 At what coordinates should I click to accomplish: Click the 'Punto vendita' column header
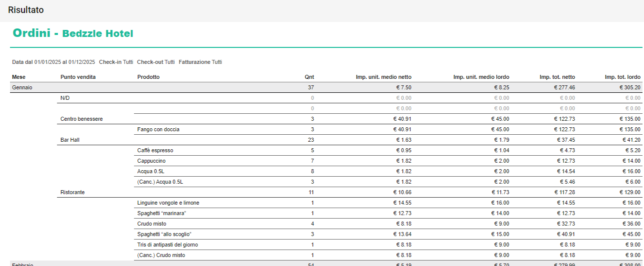coord(78,77)
